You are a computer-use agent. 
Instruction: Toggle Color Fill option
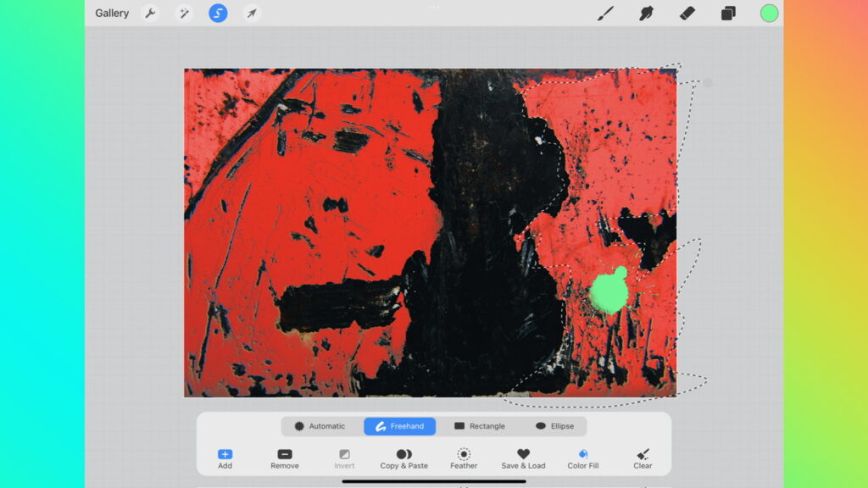point(583,458)
